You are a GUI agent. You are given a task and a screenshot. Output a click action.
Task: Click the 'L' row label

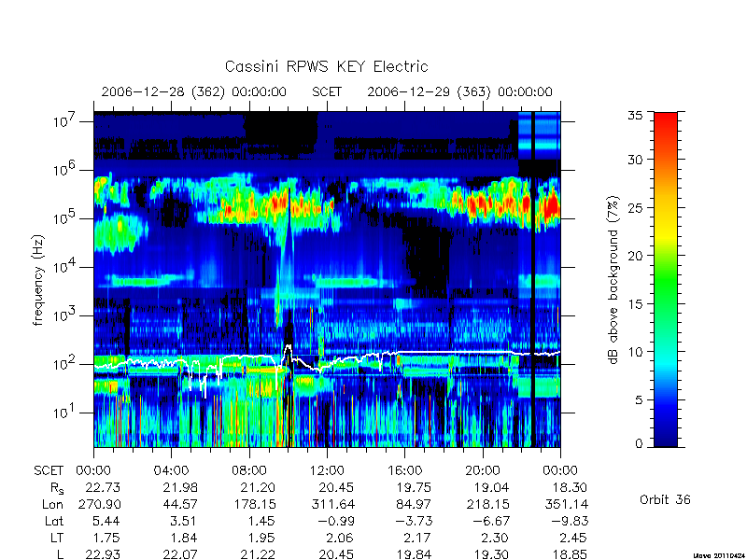[60, 554]
